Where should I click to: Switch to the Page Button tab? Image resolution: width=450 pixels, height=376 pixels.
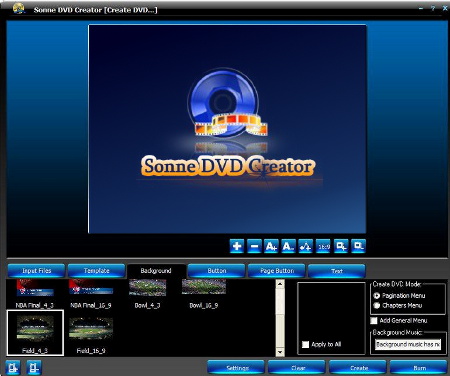click(277, 271)
